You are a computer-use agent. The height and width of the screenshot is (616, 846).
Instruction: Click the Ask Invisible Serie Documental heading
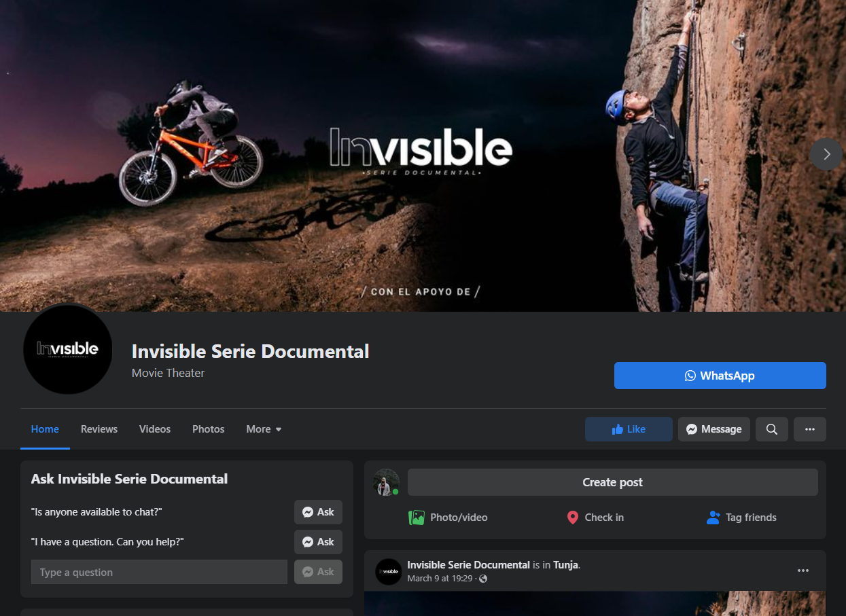click(129, 479)
